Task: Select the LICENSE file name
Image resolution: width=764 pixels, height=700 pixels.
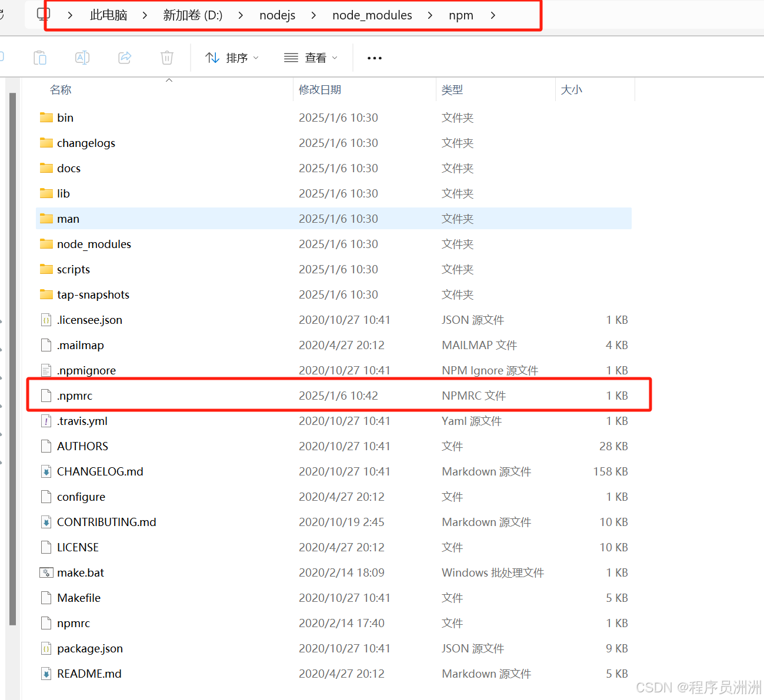Action: (x=78, y=547)
